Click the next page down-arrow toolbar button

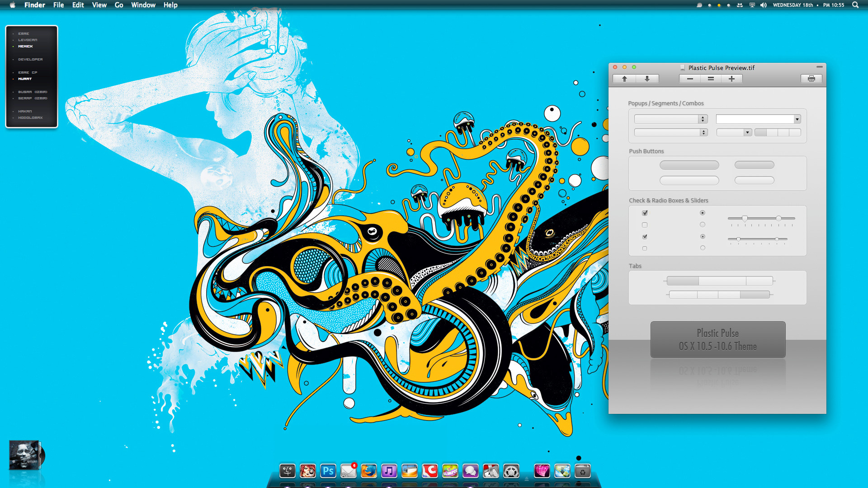click(647, 79)
